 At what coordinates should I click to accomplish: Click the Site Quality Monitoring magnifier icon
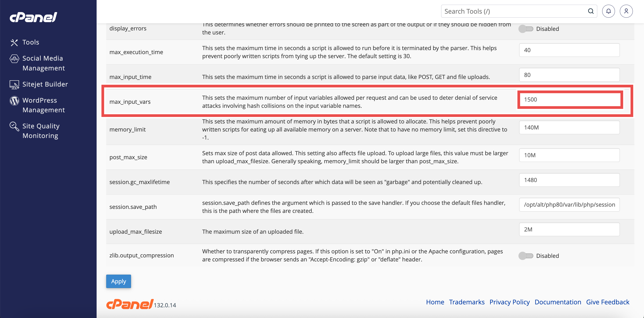tap(14, 127)
